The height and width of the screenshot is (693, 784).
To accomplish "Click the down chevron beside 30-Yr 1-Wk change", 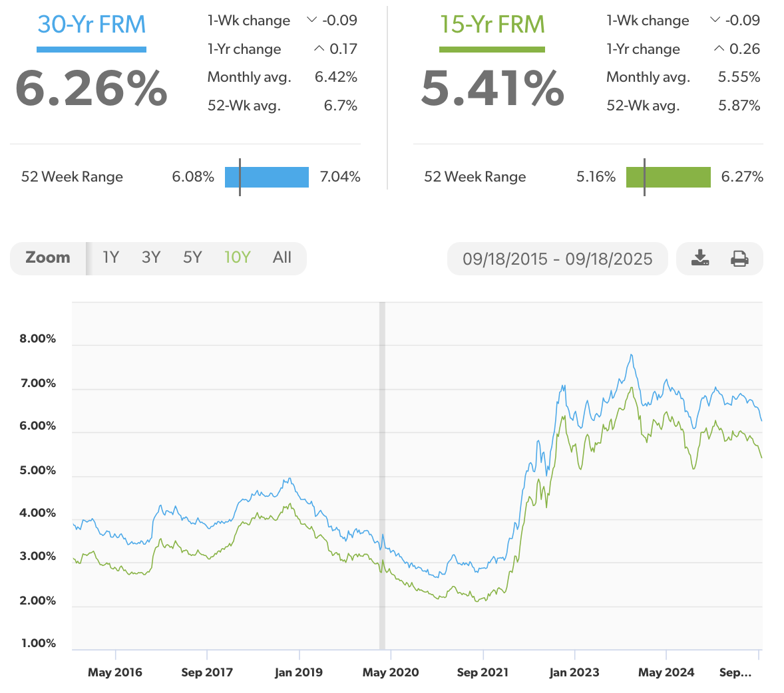I will pyautogui.click(x=311, y=20).
